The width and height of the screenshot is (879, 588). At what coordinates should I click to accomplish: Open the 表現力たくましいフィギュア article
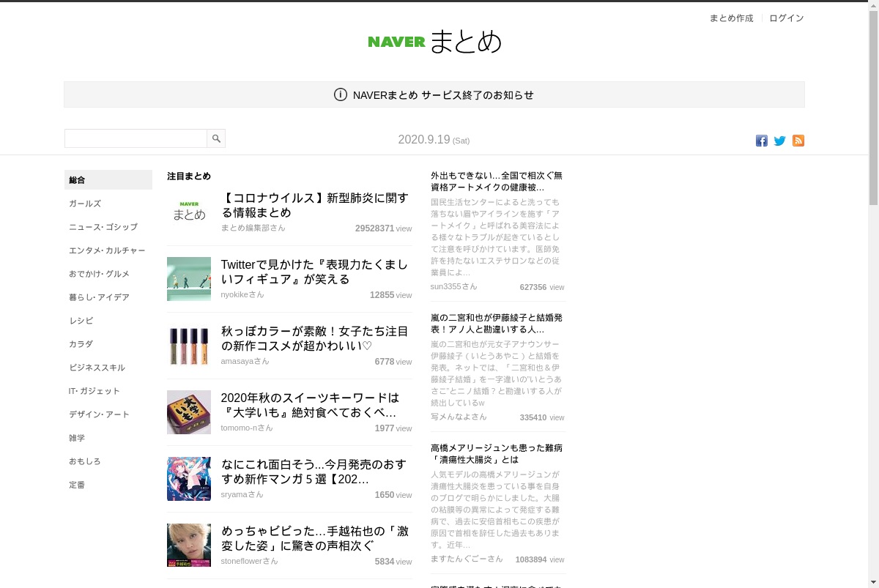315,272
